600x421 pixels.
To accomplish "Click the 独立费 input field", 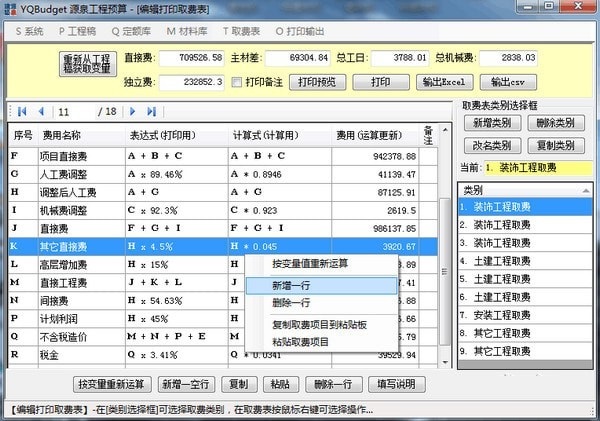I will coord(192,82).
